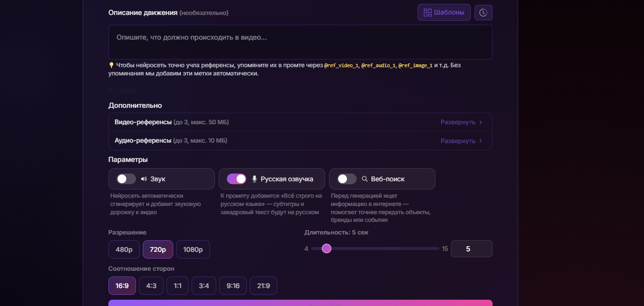
Task: Click the microphone icon beside Русская озвучка
Action: tap(255, 179)
